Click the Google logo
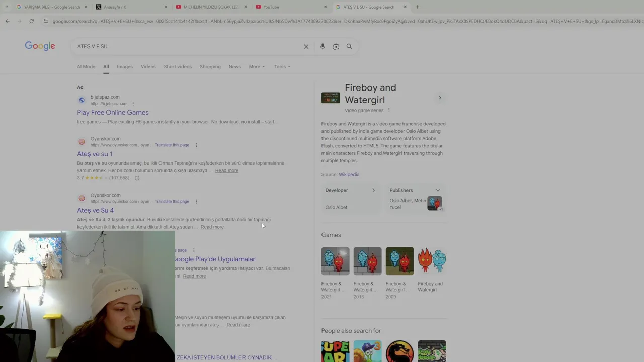 pyautogui.click(x=40, y=46)
